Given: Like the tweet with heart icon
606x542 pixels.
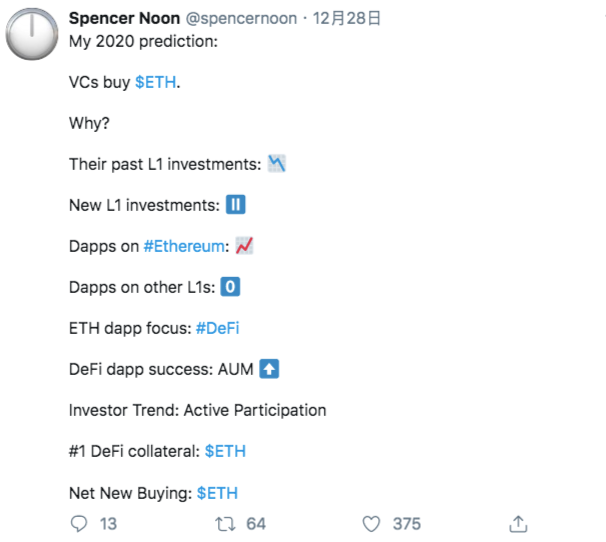Looking at the screenshot, I should [x=371, y=524].
